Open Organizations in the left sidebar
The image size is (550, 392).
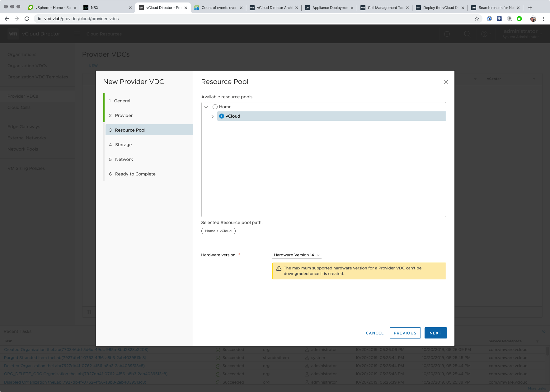22,54
